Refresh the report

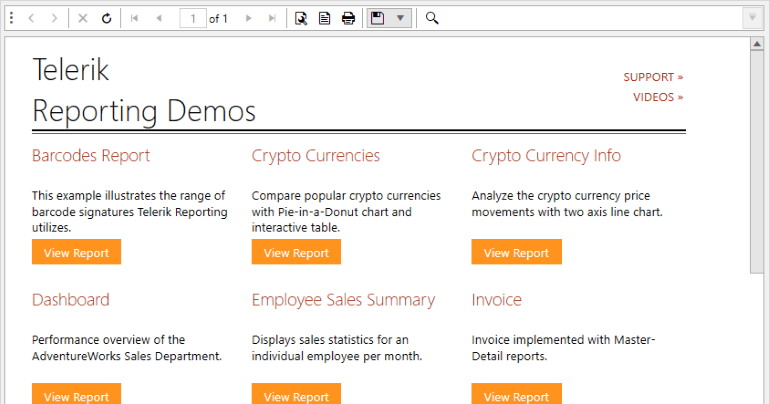coord(106,18)
